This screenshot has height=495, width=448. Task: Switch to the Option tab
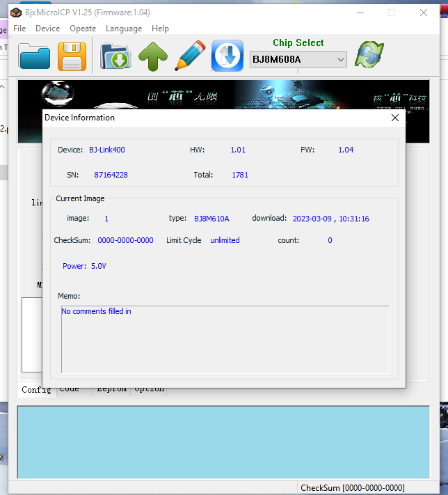[149, 389]
